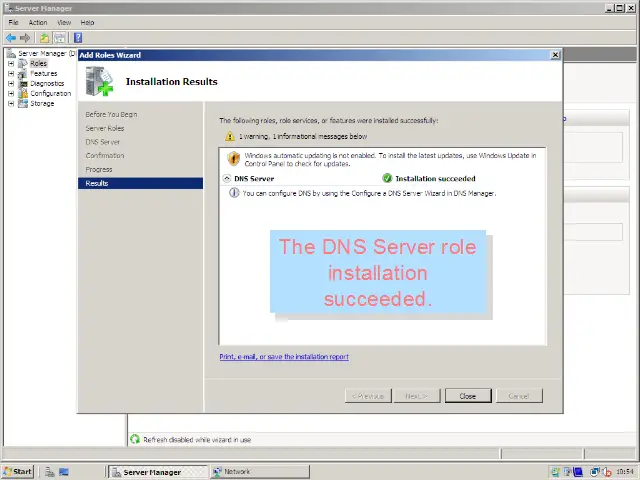Click the Back arrow toolbar icon

tap(11, 38)
